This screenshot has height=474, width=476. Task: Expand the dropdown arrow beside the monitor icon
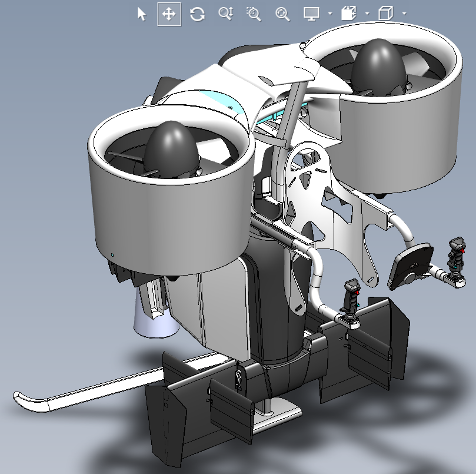tap(330, 14)
